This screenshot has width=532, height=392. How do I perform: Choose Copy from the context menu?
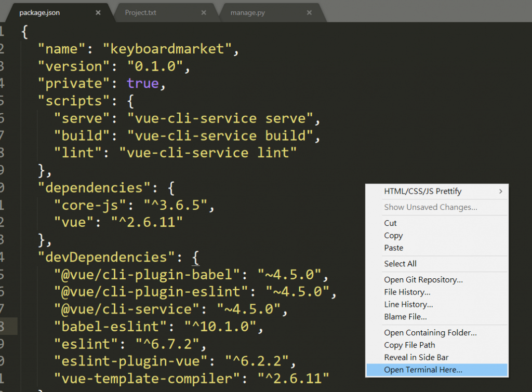[x=437, y=235]
